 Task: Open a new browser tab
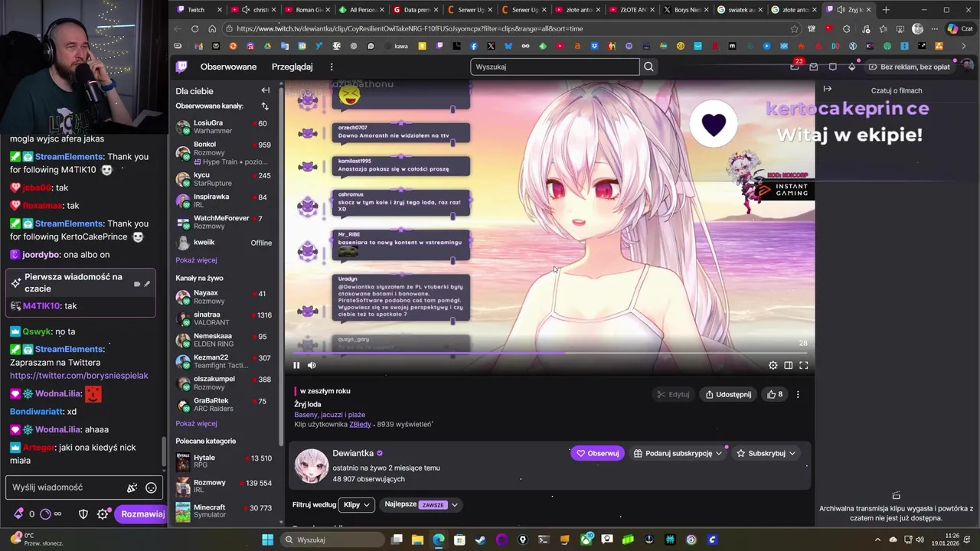(x=886, y=10)
